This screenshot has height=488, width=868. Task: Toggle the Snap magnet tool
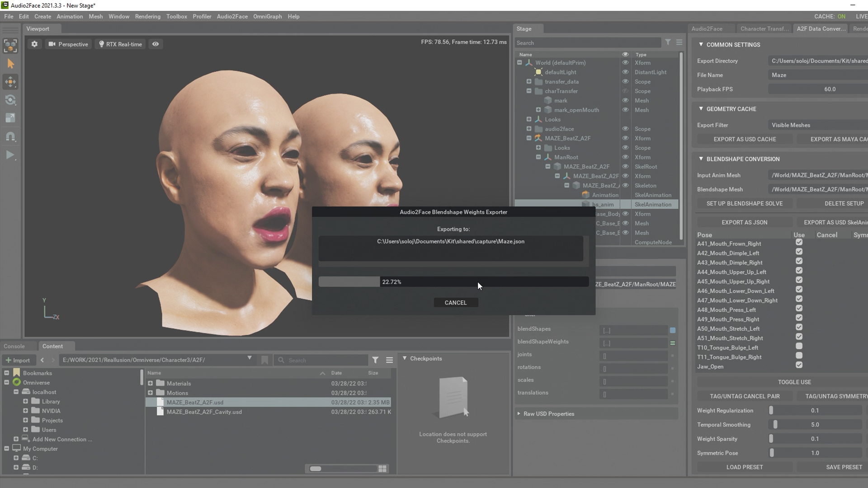[10, 136]
